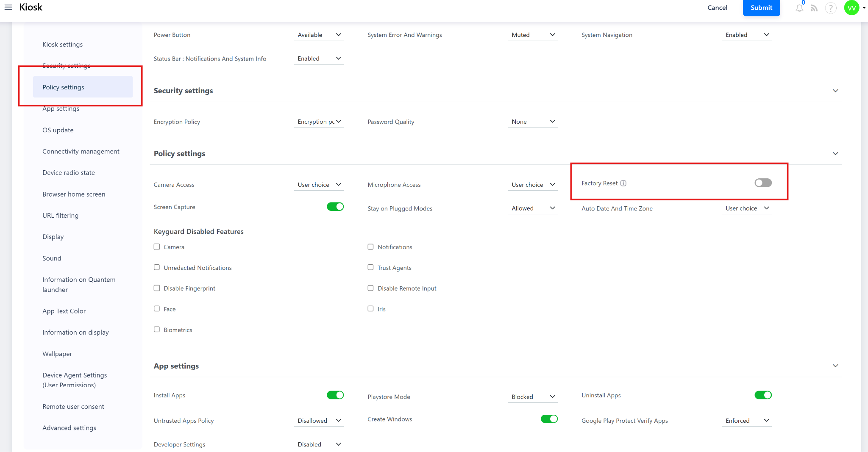Image resolution: width=868 pixels, height=452 pixels.
Task: Click the Factory Reset info icon
Action: point(623,183)
